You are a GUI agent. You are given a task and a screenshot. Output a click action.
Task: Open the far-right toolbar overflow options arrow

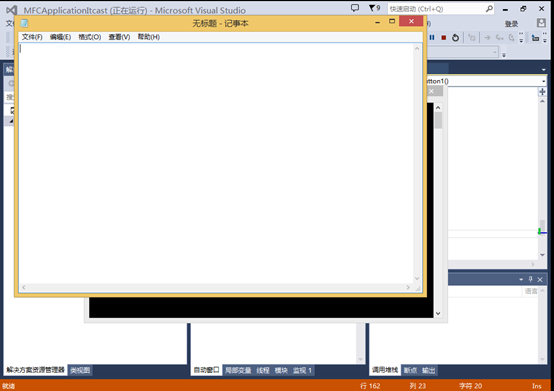click(545, 38)
